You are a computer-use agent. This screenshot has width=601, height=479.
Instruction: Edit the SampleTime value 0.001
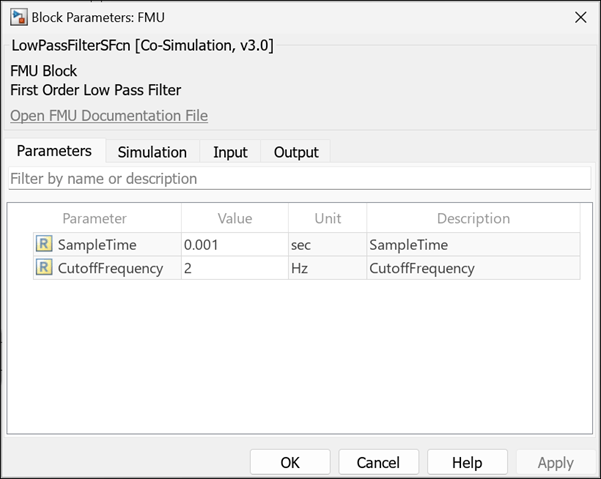click(x=234, y=244)
